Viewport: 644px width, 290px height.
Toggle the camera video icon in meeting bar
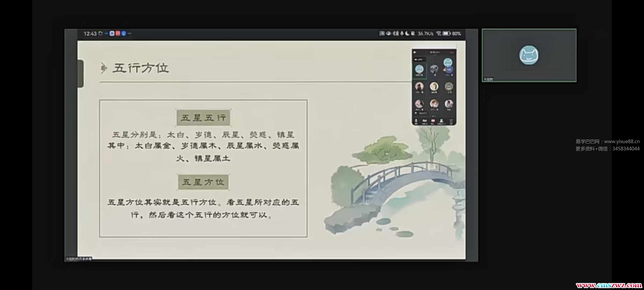click(x=425, y=121)
